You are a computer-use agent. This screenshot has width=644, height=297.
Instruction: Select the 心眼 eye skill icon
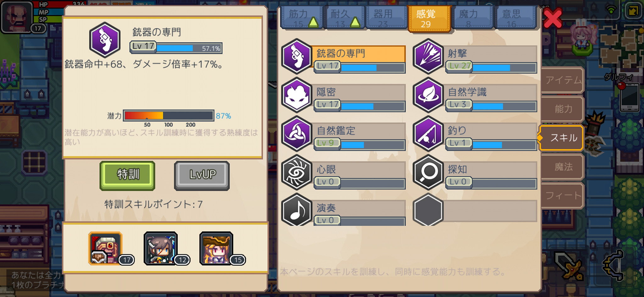(297, 173)
